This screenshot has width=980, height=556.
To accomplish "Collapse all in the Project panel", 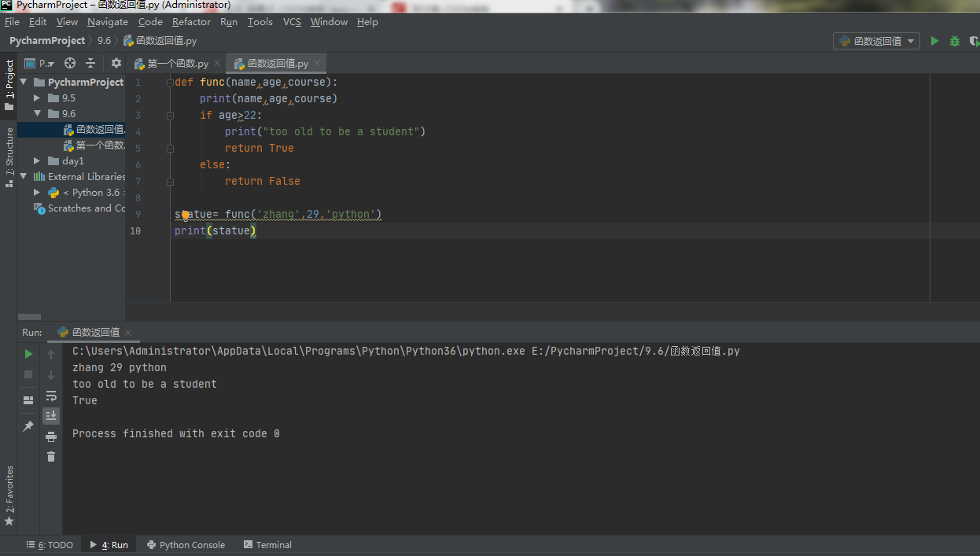I will (90, 63).
